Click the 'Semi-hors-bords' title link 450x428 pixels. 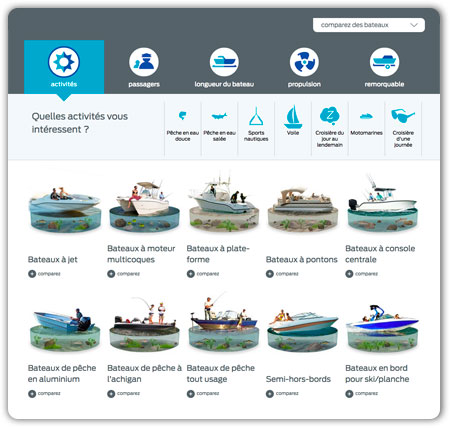298,379
